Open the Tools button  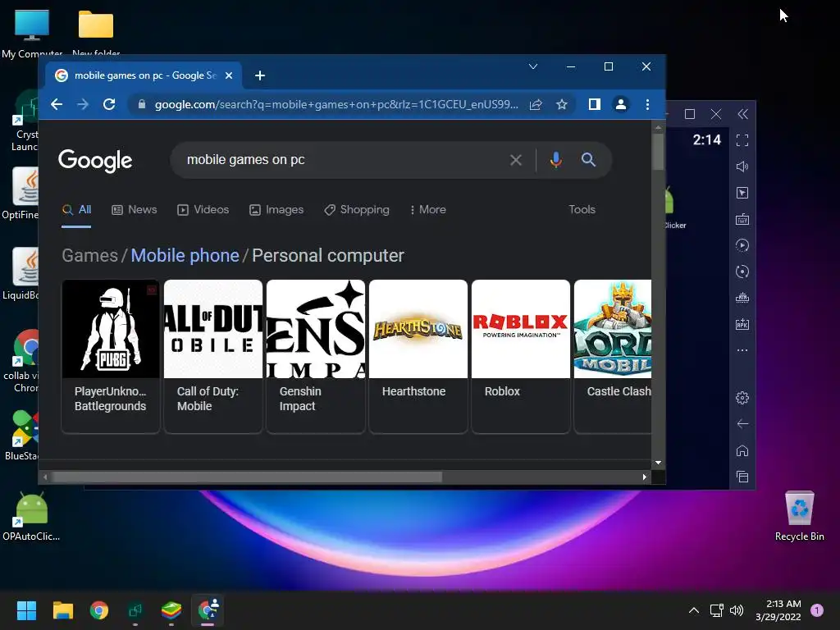(x=582, y=209)
